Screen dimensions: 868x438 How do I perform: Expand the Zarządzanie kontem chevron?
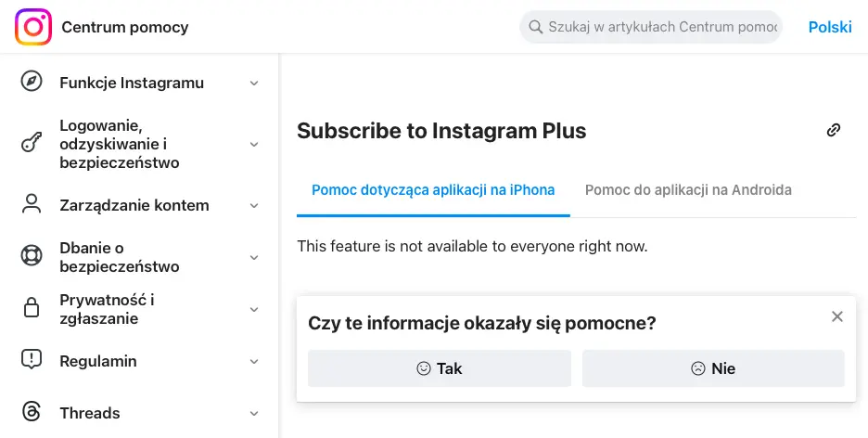[254, 205]
